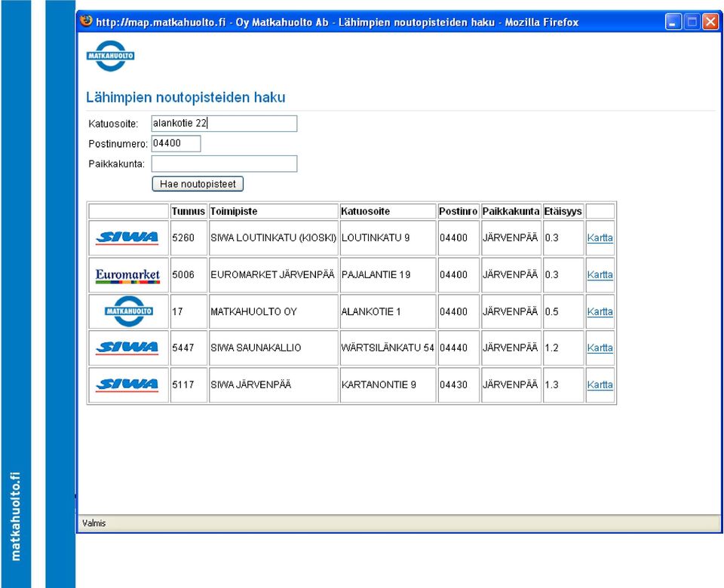This screenshot has height=588, width=724.
Task: Maximize the Firefox window
Action: 692,22
